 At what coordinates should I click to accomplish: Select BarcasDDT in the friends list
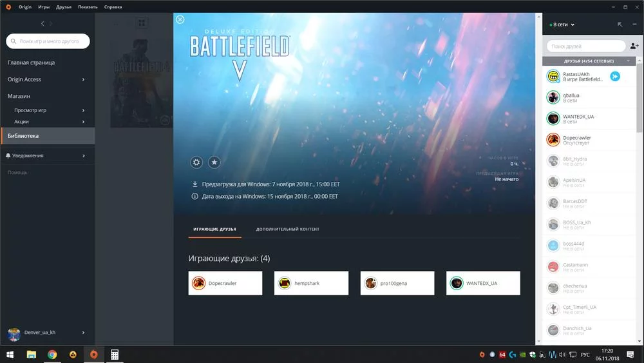589,204
